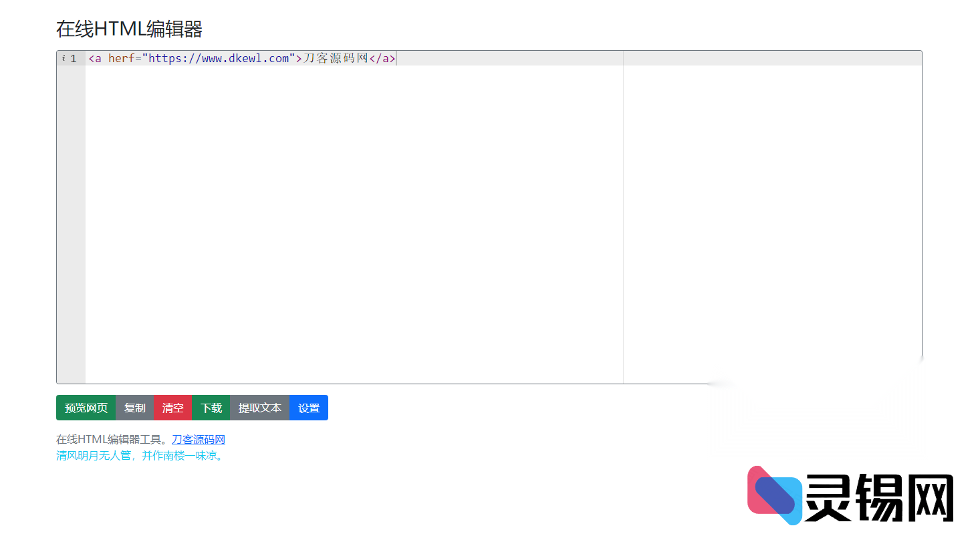Viewport: 980px width, 550px height.
Task: Click the 刀客源码网 text inside the code
Action: [336, 59]
